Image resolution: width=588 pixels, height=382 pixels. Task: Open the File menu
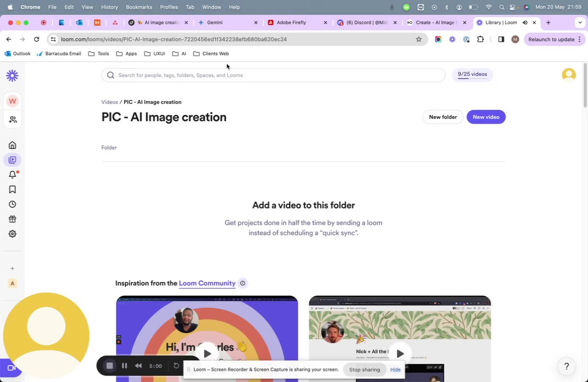pos(52,7)
